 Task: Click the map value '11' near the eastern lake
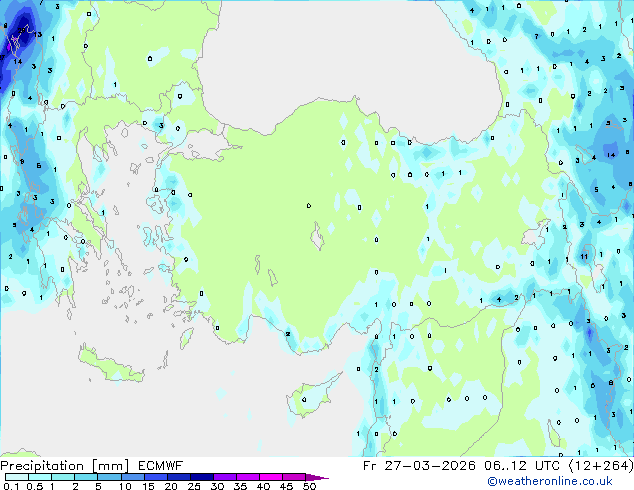[x=584, y=256]
